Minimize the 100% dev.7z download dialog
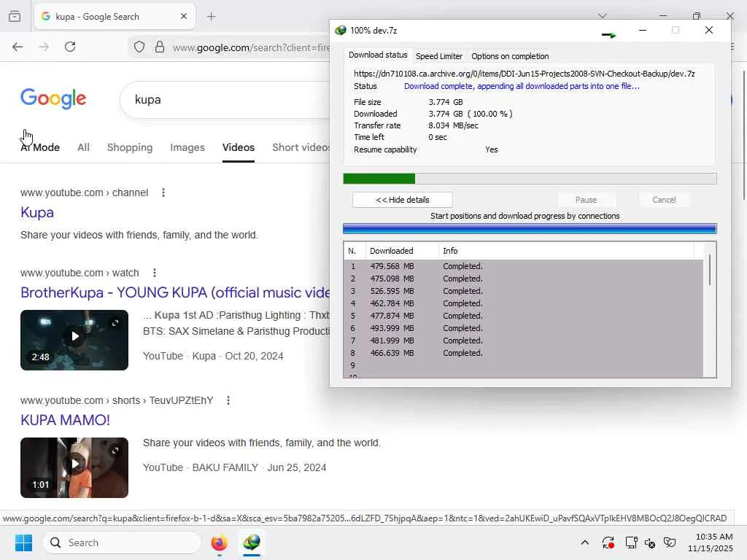 click(643, 30)
